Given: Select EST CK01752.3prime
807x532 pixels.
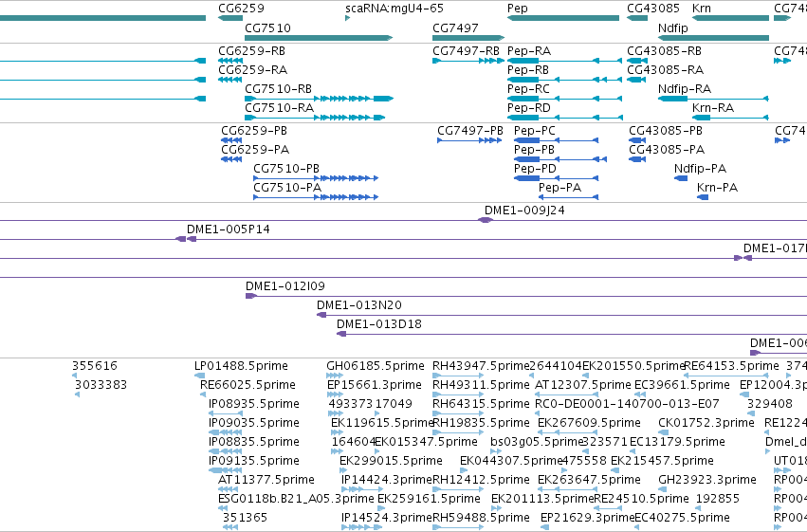Looking at the screenshot, I should click(706, 423).
